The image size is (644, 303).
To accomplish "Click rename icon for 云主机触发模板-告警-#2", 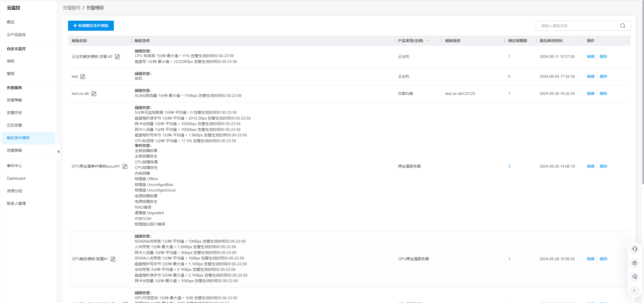I will tap(117, 57).
